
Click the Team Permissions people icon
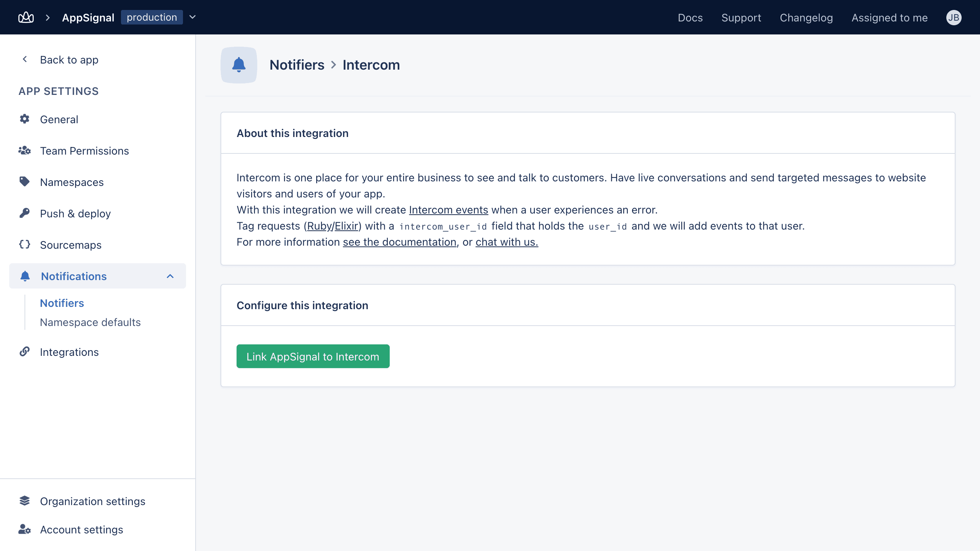point(25,150)
